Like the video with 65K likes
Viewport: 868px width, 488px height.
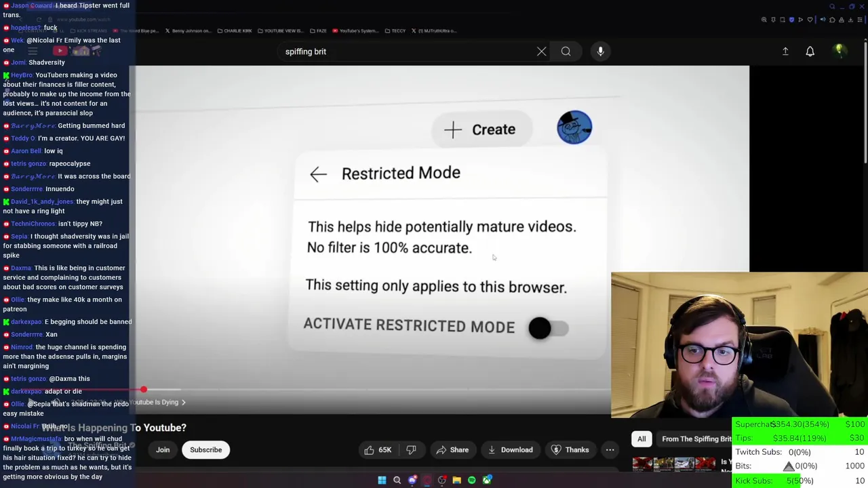[377, 450]
